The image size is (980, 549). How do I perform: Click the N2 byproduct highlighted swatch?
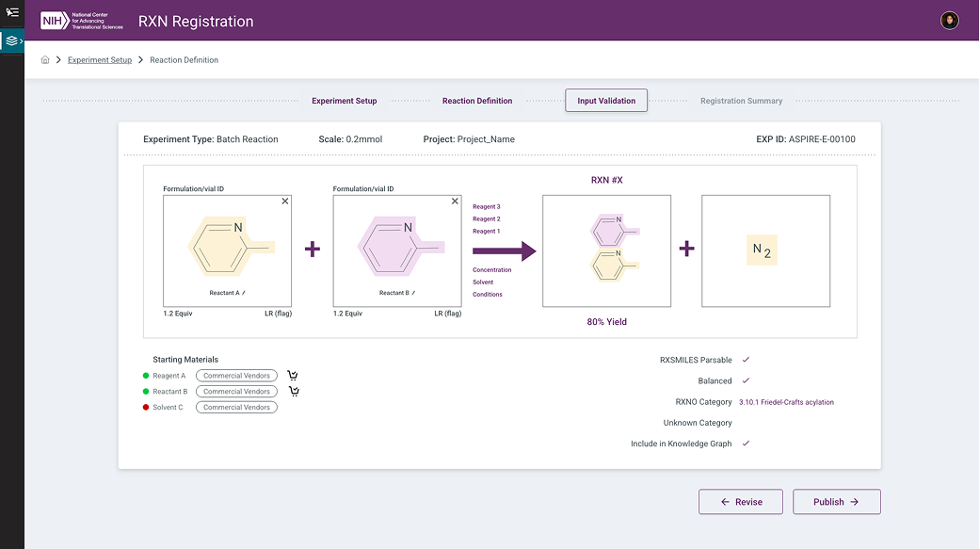(x=762, y=250)
